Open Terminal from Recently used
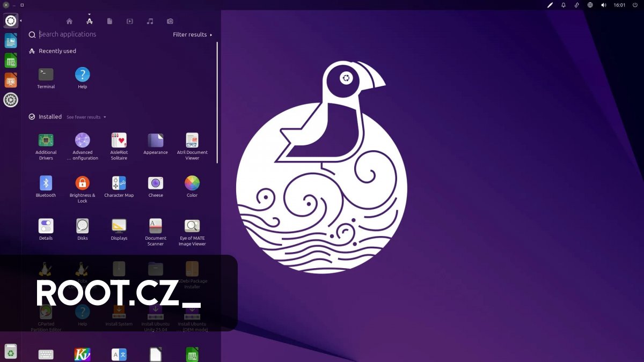644x362 pixels. (x=46, y=75)
